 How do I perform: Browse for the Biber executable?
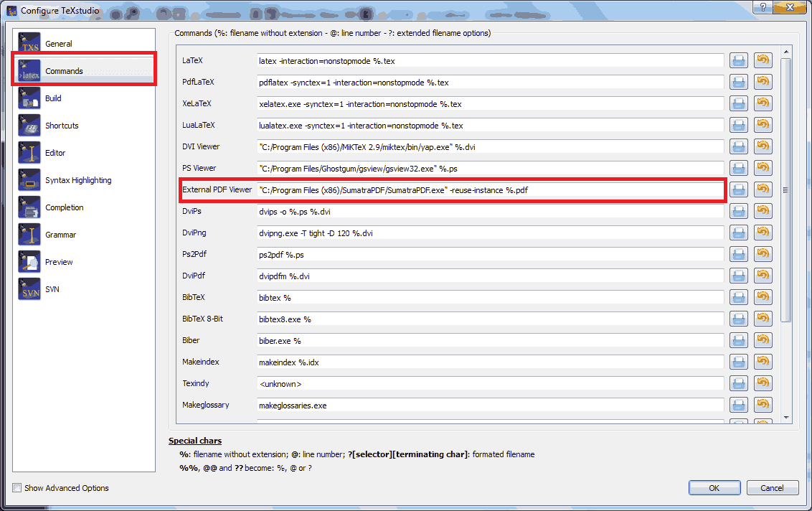pos(738,340)
